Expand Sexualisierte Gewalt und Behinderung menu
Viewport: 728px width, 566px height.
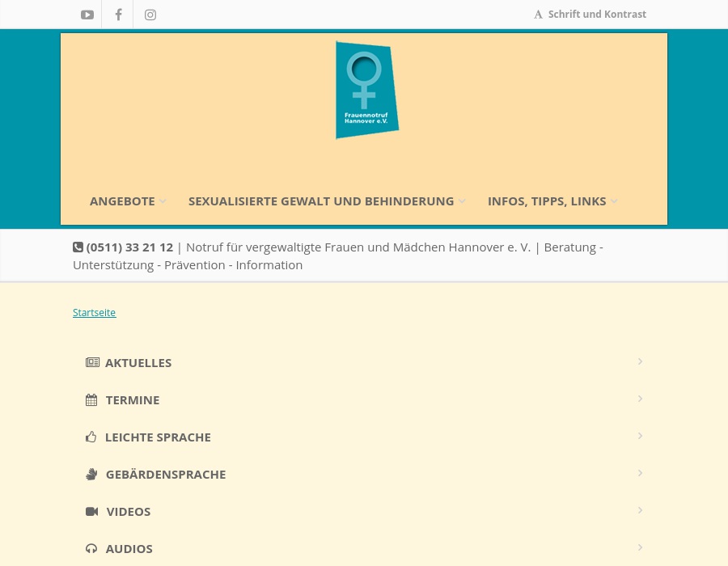pos(326,201)
